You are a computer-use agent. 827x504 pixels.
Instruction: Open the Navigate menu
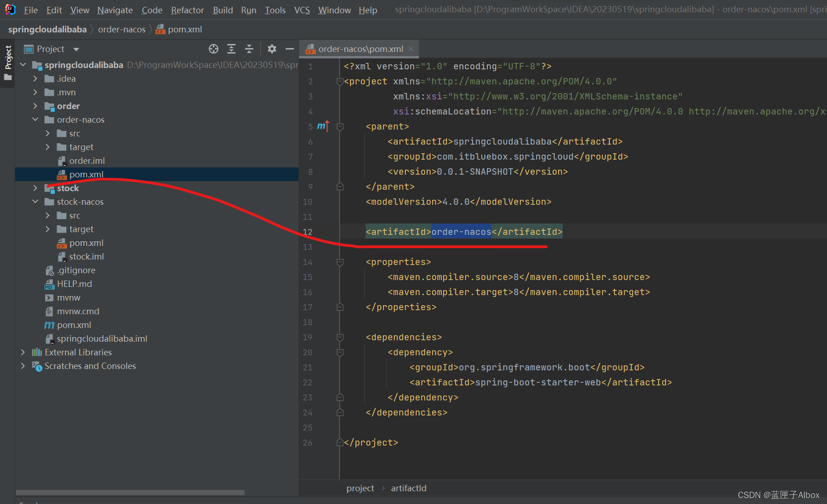tap(115, 10)
